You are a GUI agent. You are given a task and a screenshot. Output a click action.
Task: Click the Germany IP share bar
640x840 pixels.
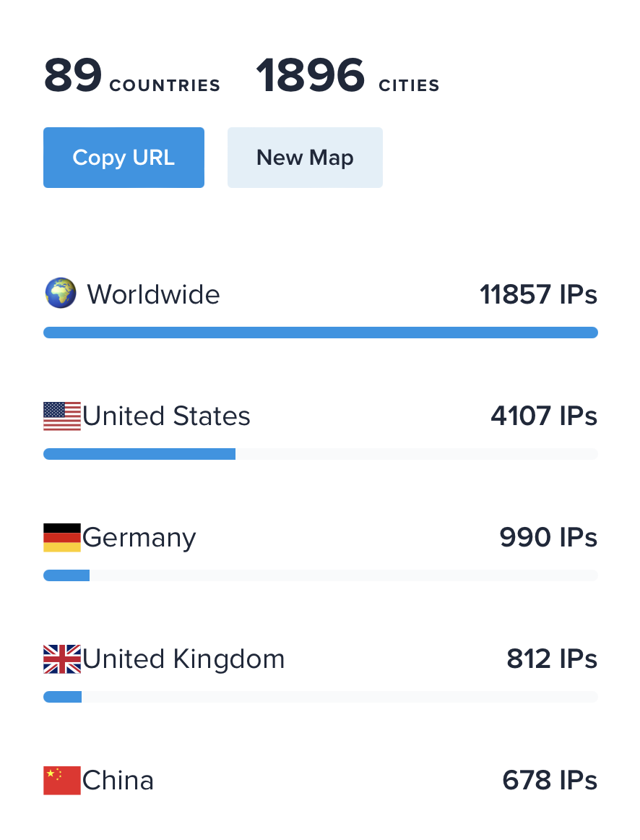320,575
